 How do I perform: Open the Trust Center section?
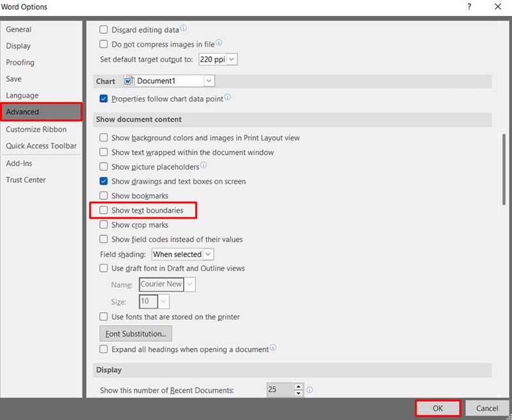(x=26, y=180)
